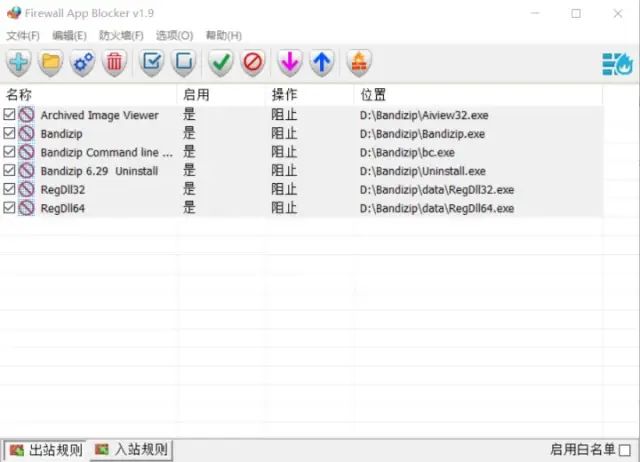The image size is (640, 462).
Task: Click the magenta move down arrow icon
Action: 290,63
